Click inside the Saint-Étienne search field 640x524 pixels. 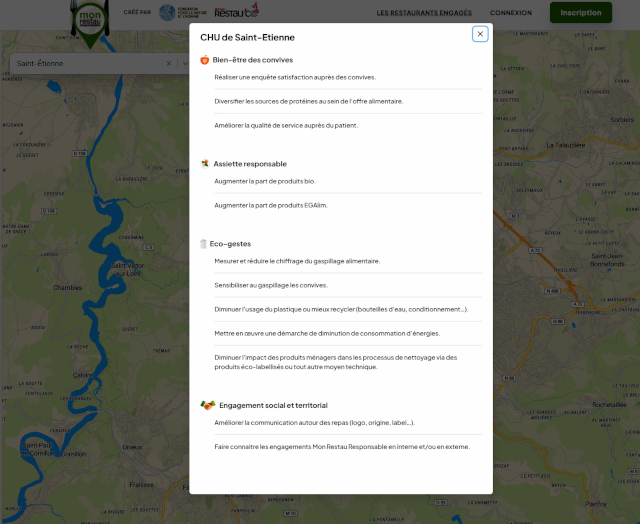[85, 63]
